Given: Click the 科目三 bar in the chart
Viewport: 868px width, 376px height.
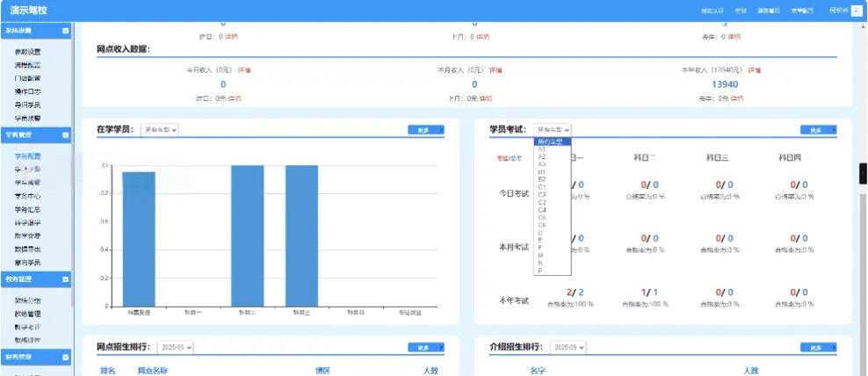Looking at the screenshot, I should [301, 235].
